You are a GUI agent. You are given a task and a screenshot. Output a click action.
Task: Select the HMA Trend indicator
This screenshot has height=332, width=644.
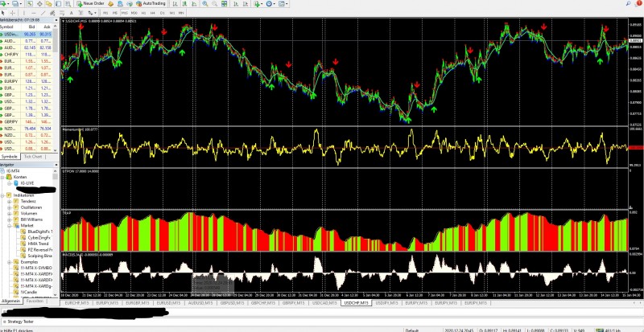(x=38, y=244)
